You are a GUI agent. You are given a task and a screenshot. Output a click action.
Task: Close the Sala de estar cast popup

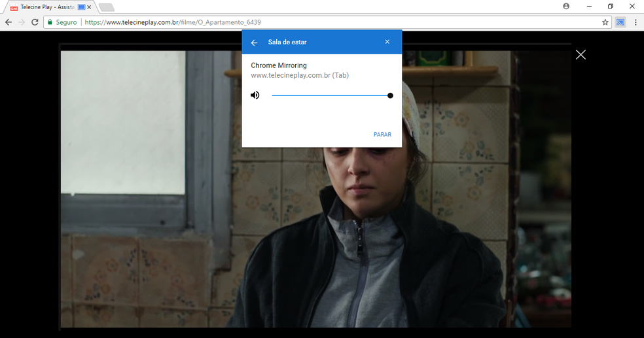(x=387, y=42)
